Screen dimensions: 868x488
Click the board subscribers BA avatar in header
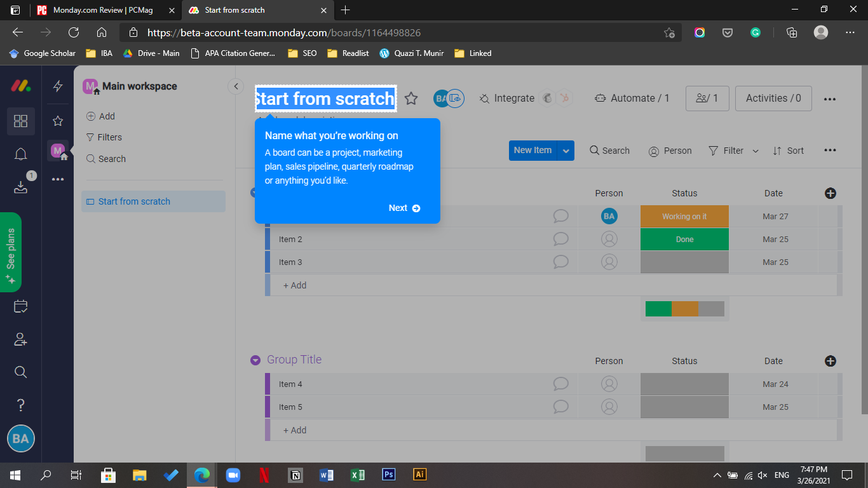pyautogui.click(x=442, y=98)
